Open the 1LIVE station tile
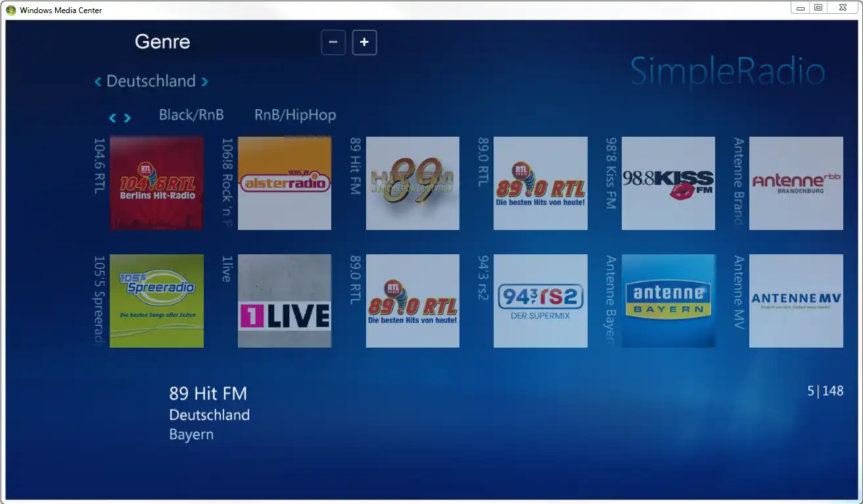The height and width of the screenshot is (504, 863). pyautogui.click(x=285, y=301)
